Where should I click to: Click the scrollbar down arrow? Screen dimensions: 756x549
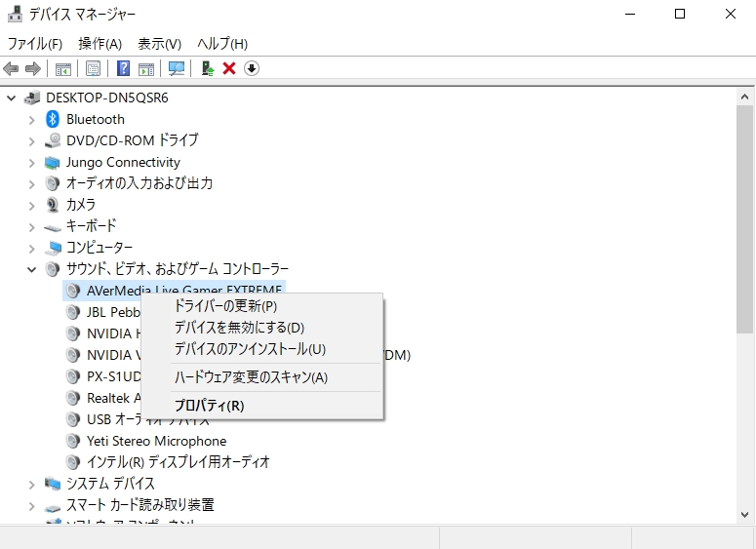(x=744, y=514)
